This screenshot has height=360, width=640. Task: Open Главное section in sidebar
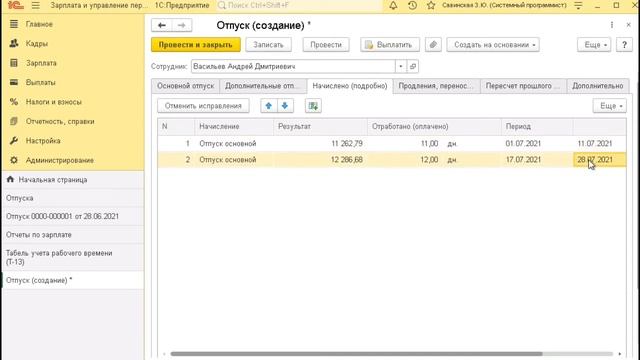pos(39,24)
